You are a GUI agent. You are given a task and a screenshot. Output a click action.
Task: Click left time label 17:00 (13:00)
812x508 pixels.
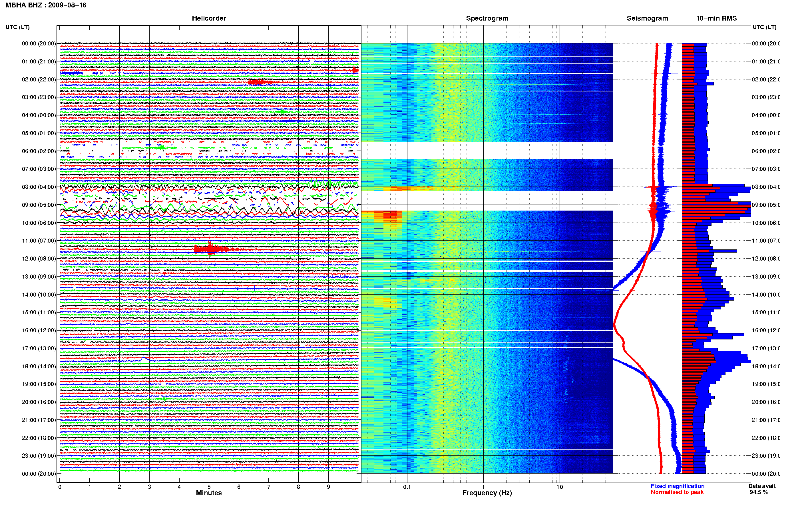click(39, 348)
